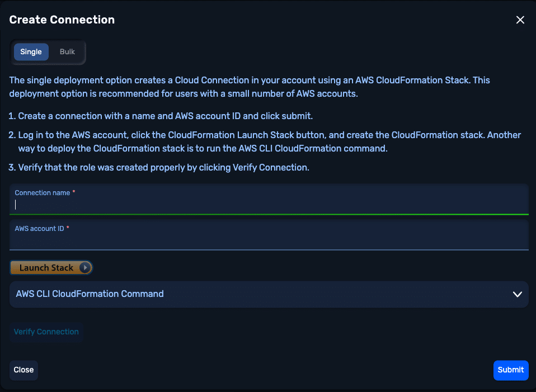
Task: Click the single deployment description paragraph
Action: point(250,87)
